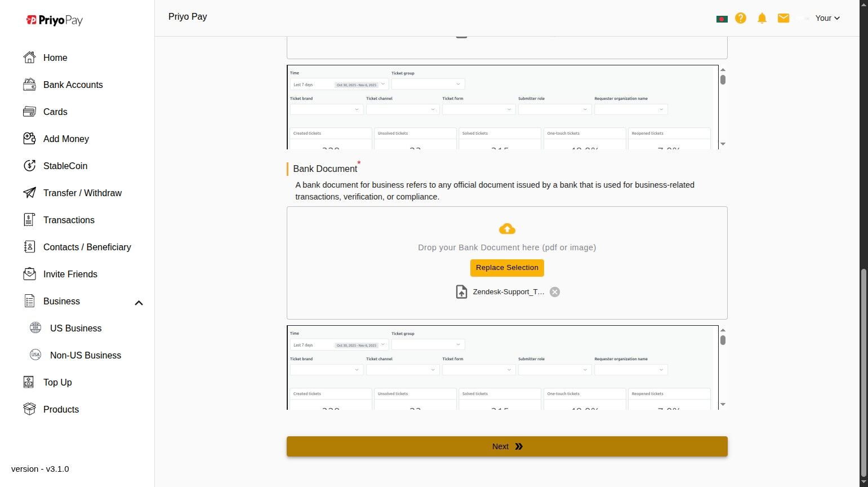
Task: Click the Next button
Action: pyautogui.click(x=507, y=446)
